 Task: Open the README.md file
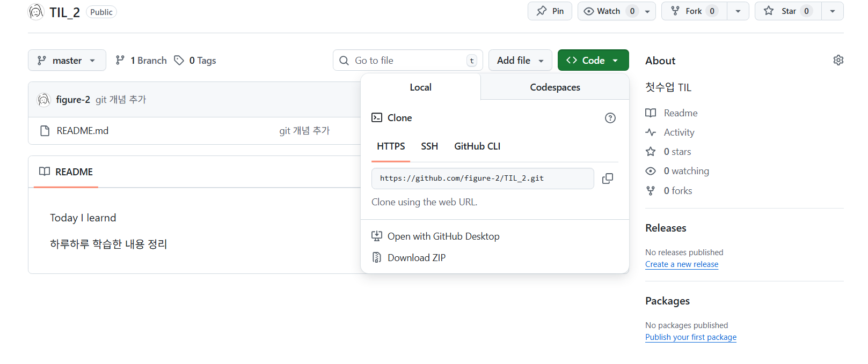83,131
